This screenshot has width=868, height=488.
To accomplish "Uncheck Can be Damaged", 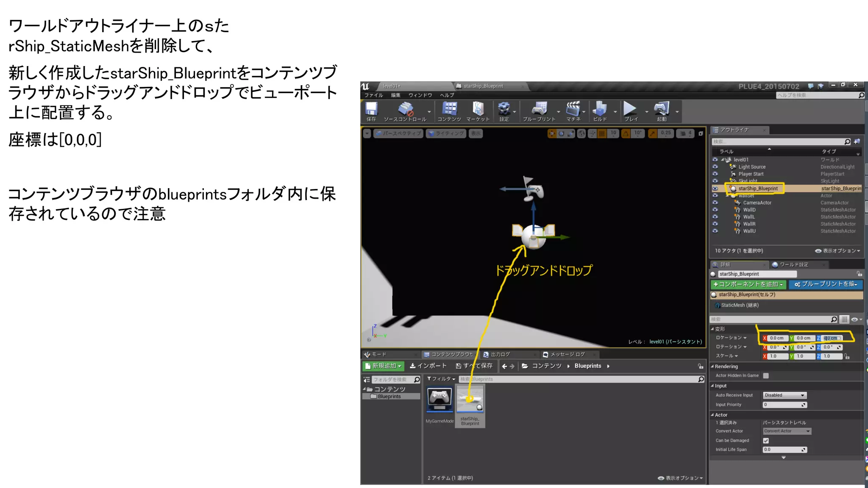I will (766, 441).
